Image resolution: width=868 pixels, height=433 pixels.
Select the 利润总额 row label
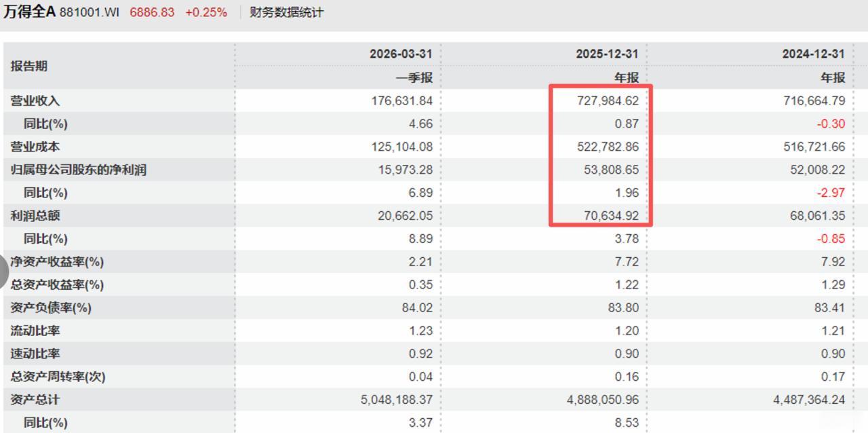[x=35, y=216]
